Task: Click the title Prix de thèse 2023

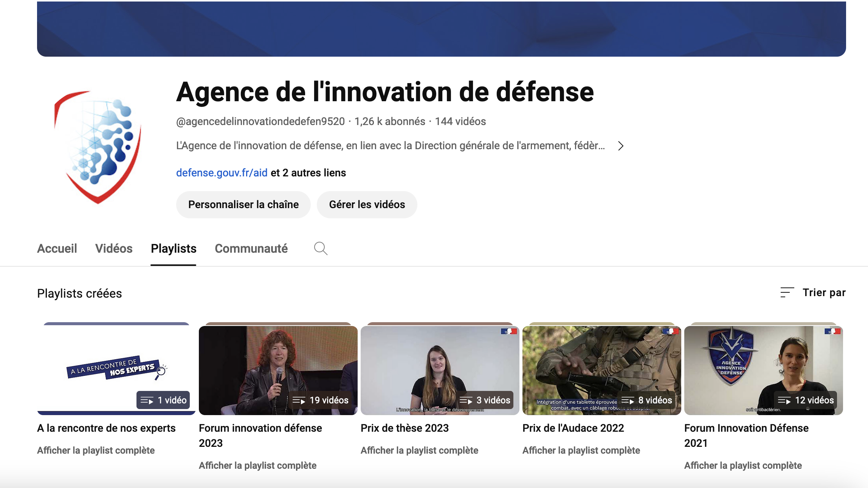Action: [x=405, y=428]
